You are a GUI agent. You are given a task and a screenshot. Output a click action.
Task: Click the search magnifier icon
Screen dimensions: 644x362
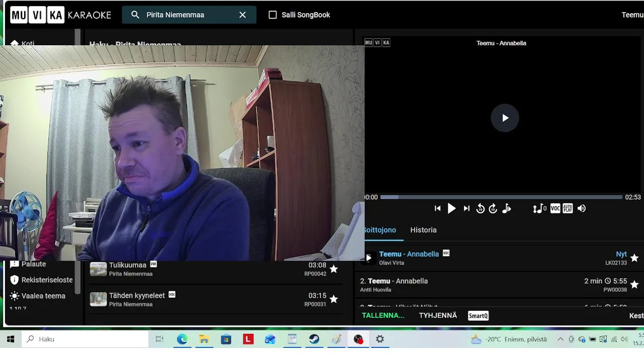tap(135, 15)
